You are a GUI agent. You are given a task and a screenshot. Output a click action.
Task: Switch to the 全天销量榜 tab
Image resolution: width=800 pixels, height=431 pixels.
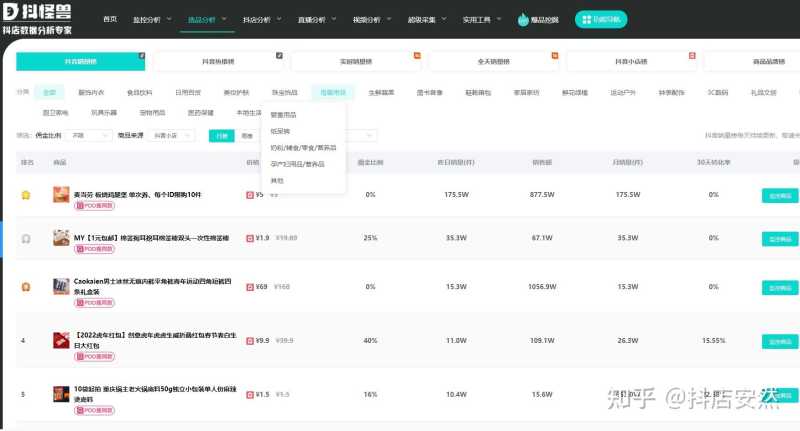(x=493, y=61)
